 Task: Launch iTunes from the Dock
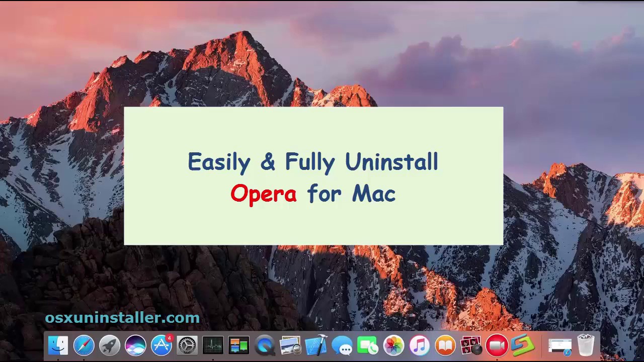click(x=419, y=345)
